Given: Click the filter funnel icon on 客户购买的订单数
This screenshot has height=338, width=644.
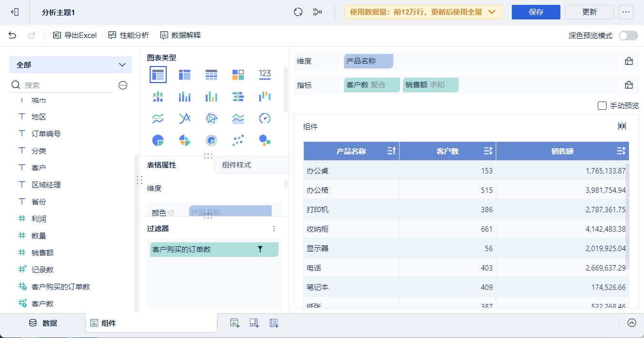Looking at the screenshot, I should click(x=260, y=250).
